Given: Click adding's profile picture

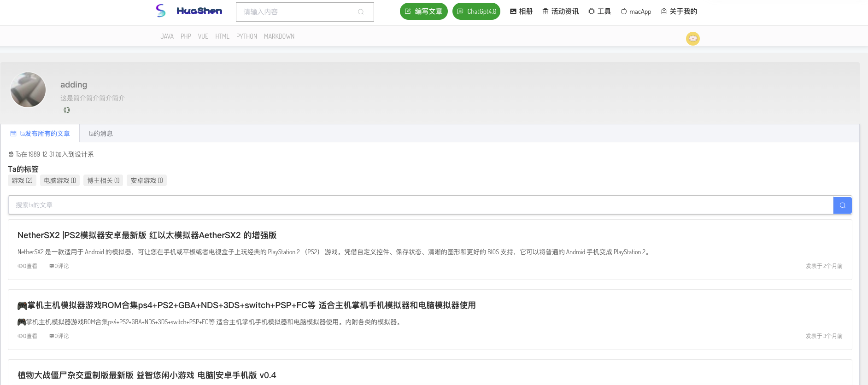Looking at the screenshot, I should (28, 90).
